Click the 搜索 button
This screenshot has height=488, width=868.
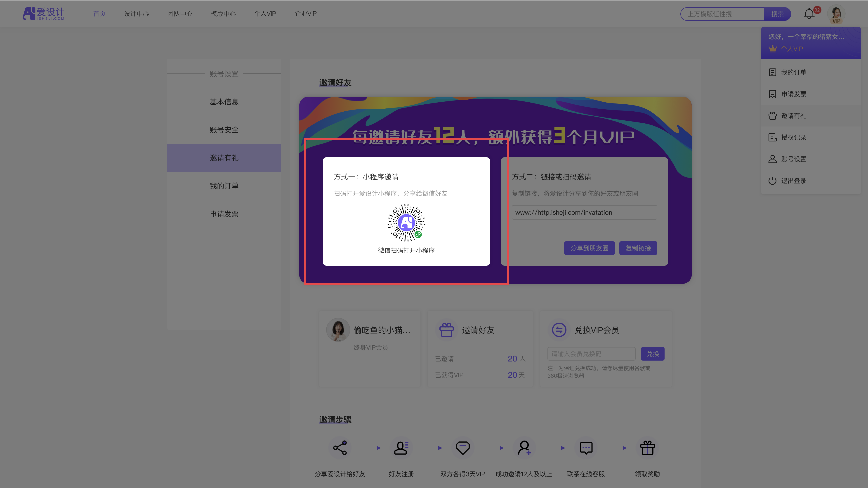coord(777,14)
